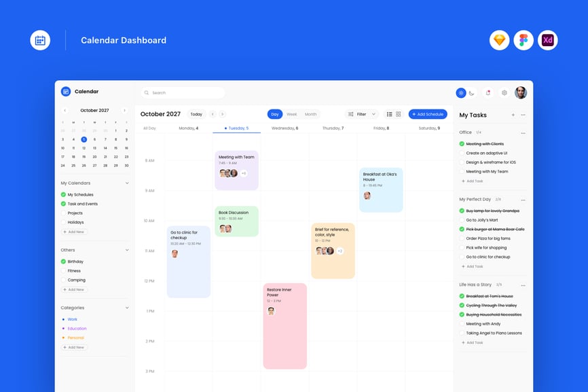Go to next month in mini calendar
The width and height of the screenshot is (588, 392).
point(124,110)
